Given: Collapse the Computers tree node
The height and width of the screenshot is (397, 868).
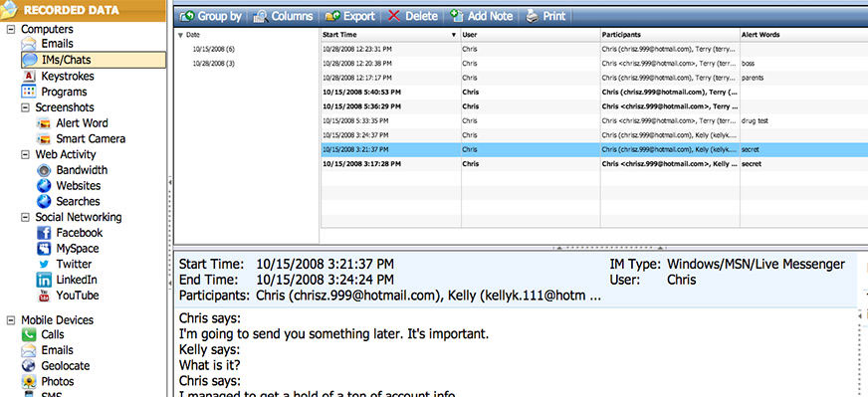Looking at the screenshot, I should pyautogui.click(x=10, y=29).
